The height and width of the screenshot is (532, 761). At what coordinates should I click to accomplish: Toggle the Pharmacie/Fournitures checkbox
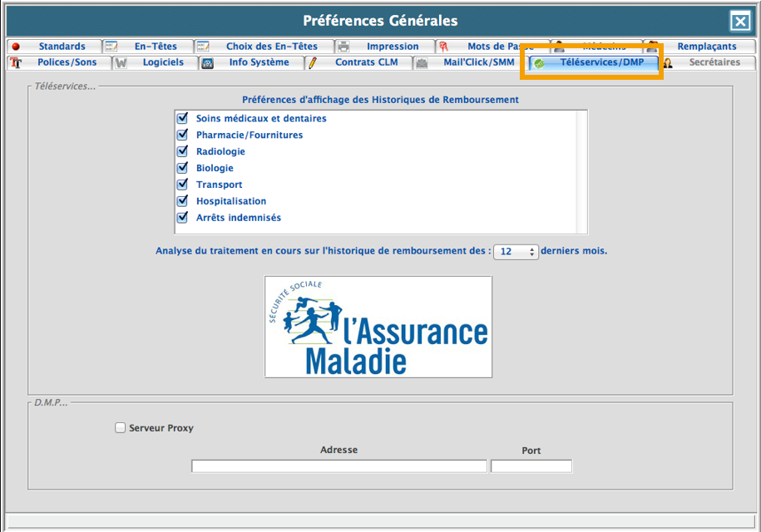[182, 135]
